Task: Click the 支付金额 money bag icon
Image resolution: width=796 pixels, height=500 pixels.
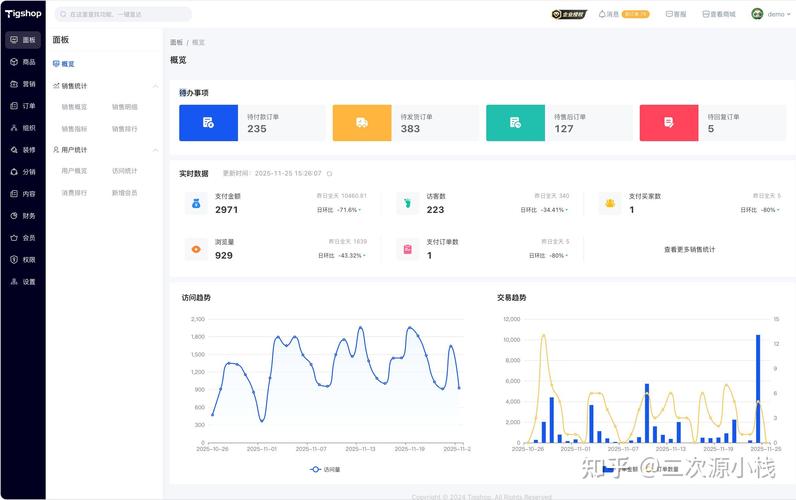Action: coord(196,203)
